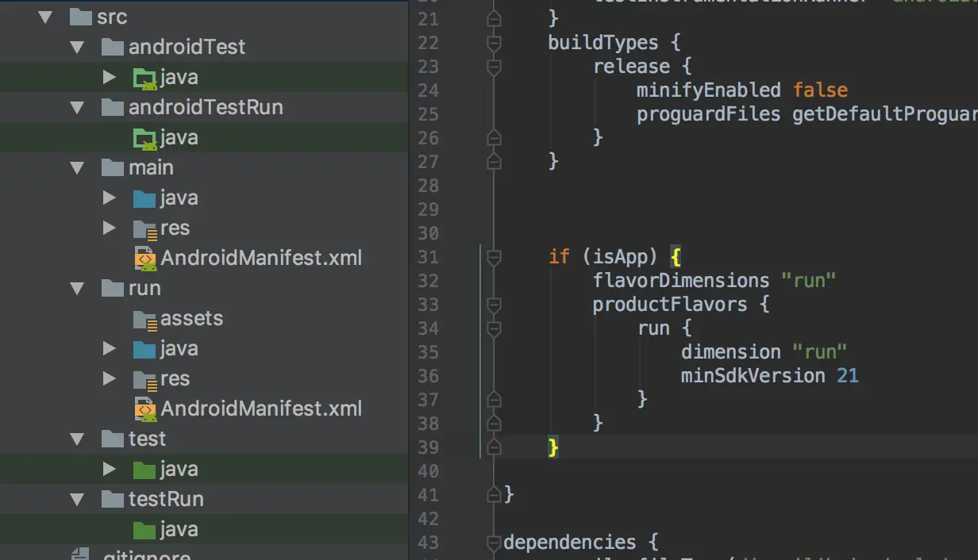The width and height of the screenshot is (978, 560).
Task: Click the testRun folder icon
Action: tap(113, 499)
